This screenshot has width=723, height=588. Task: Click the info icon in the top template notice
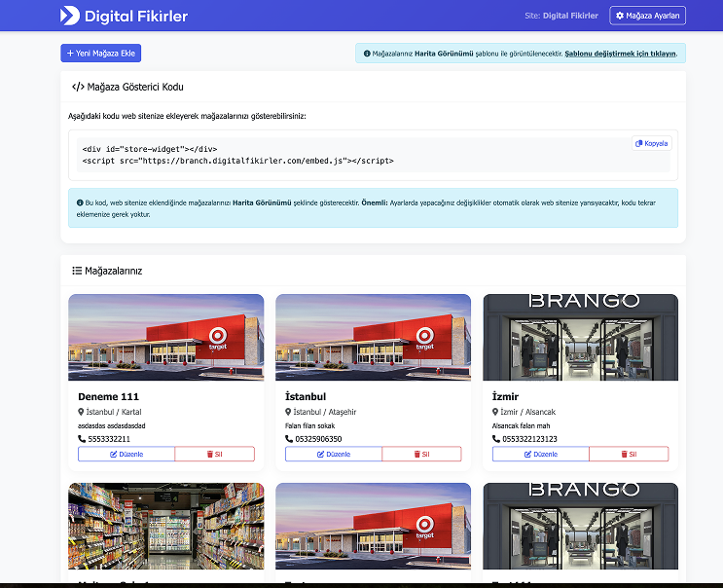(367, 54)
